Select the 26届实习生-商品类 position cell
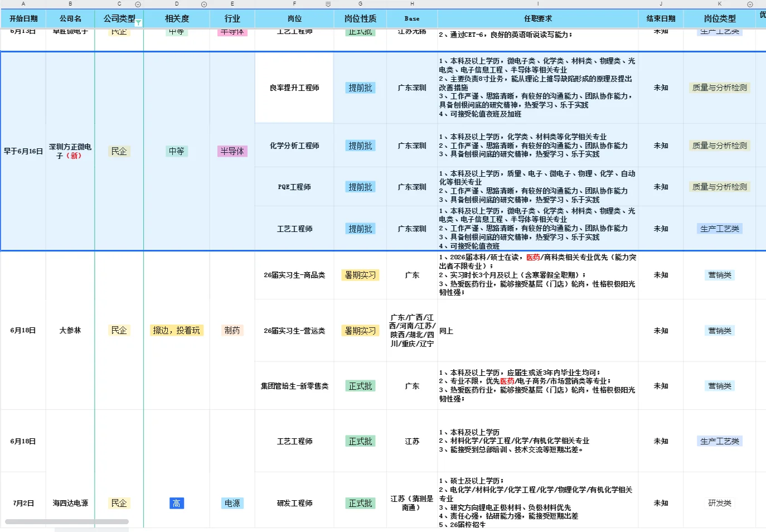The height and width of the screenshot is (532, 766). 294,275
